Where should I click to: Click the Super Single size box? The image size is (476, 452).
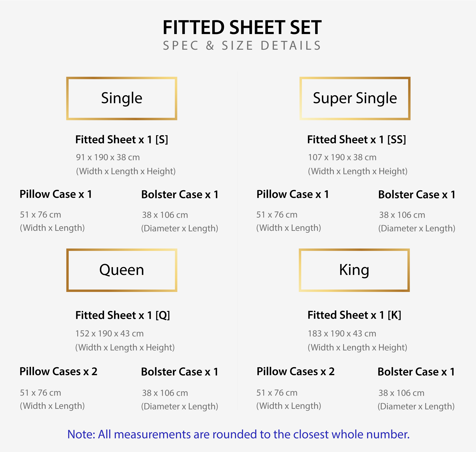tap(355, 98)
